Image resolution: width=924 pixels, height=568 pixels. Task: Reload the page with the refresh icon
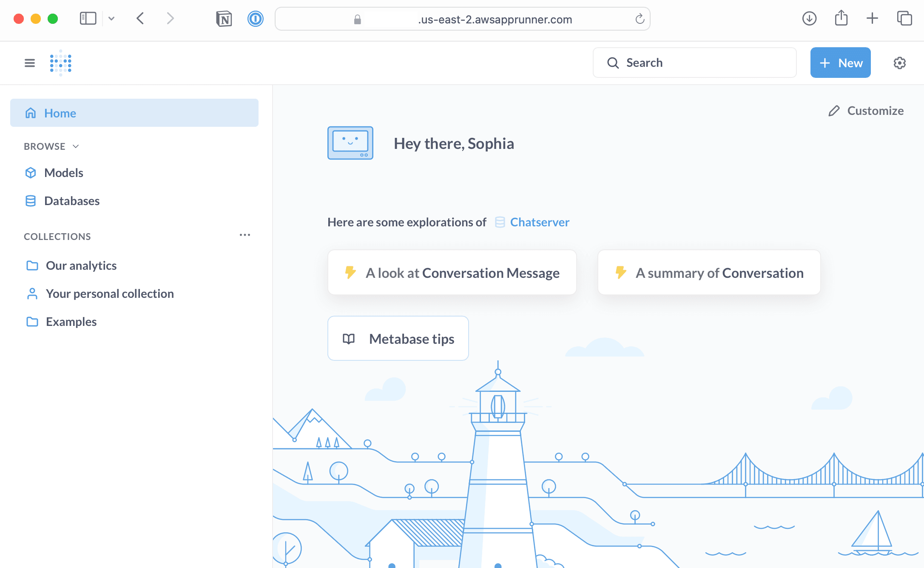640,19
